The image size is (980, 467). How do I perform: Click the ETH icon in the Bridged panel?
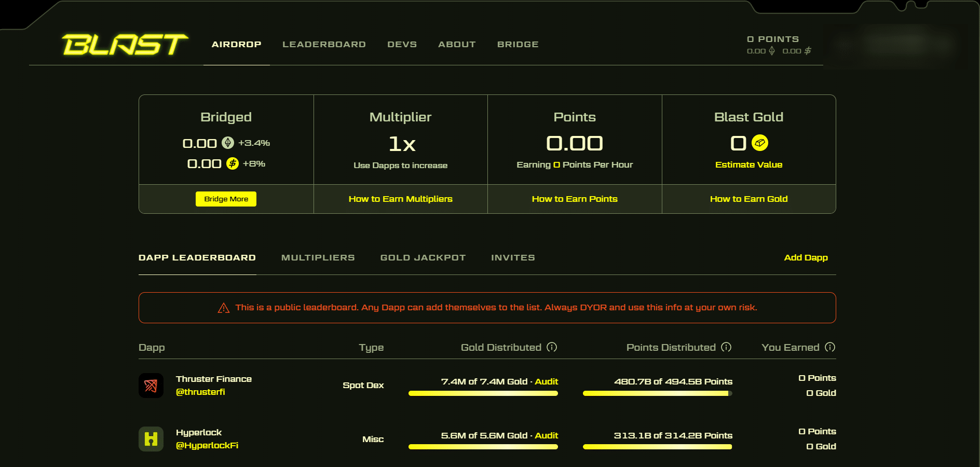(x=227, y=143)
